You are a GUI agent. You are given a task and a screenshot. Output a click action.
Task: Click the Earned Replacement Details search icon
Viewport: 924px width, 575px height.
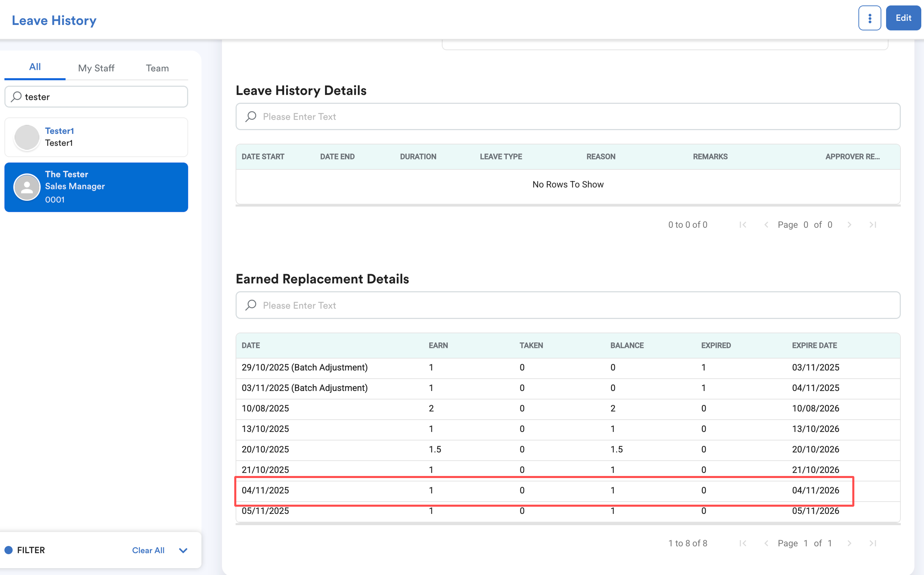point(251,305)
